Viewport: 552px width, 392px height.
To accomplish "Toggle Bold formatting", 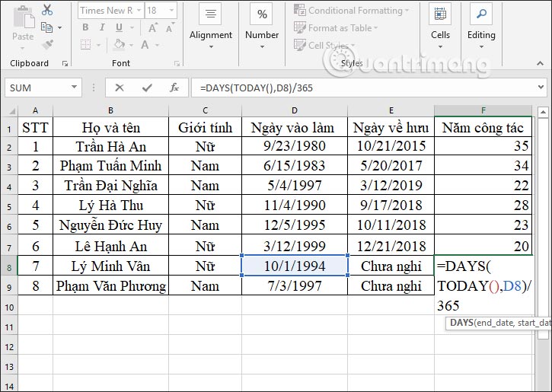I will [x=85, y=27].
